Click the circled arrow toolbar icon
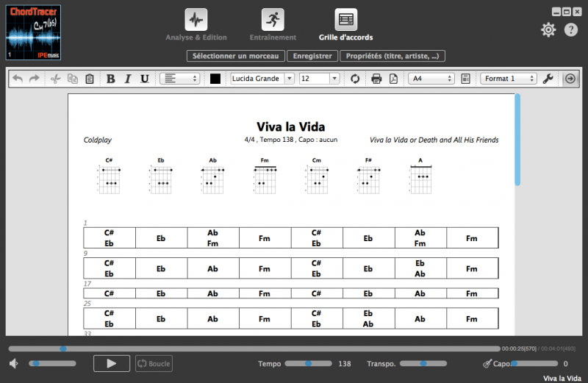588x383 pixels. click(x=570, y=79)
